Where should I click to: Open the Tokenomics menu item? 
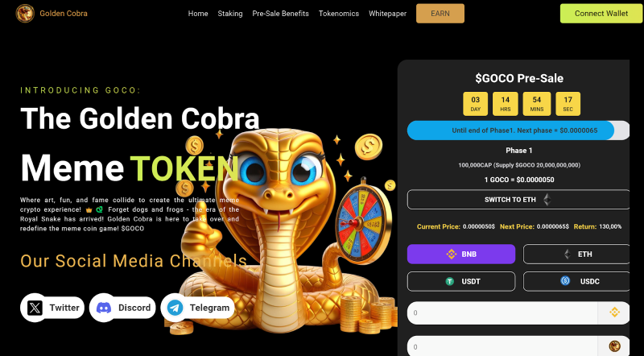point(339,14)
